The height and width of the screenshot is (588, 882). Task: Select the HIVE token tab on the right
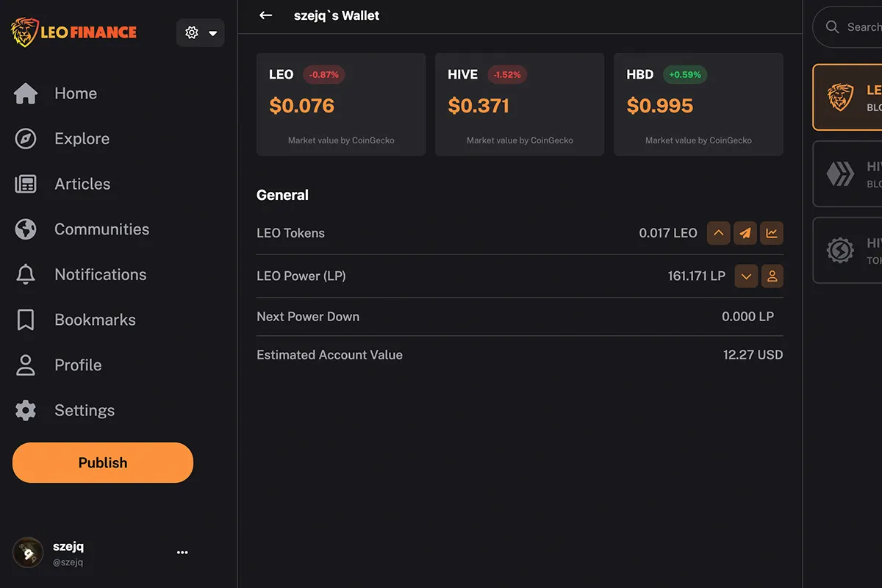point(847,174)
